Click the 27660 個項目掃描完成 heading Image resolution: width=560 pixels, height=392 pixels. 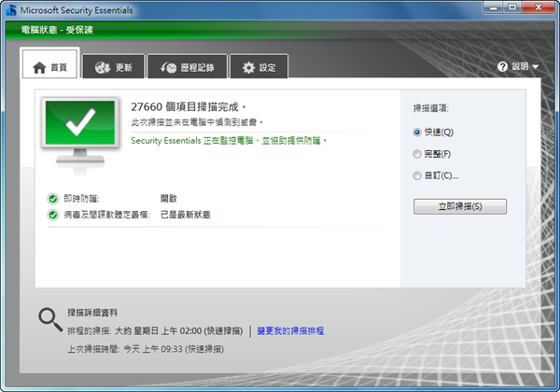tap(189, 106)
